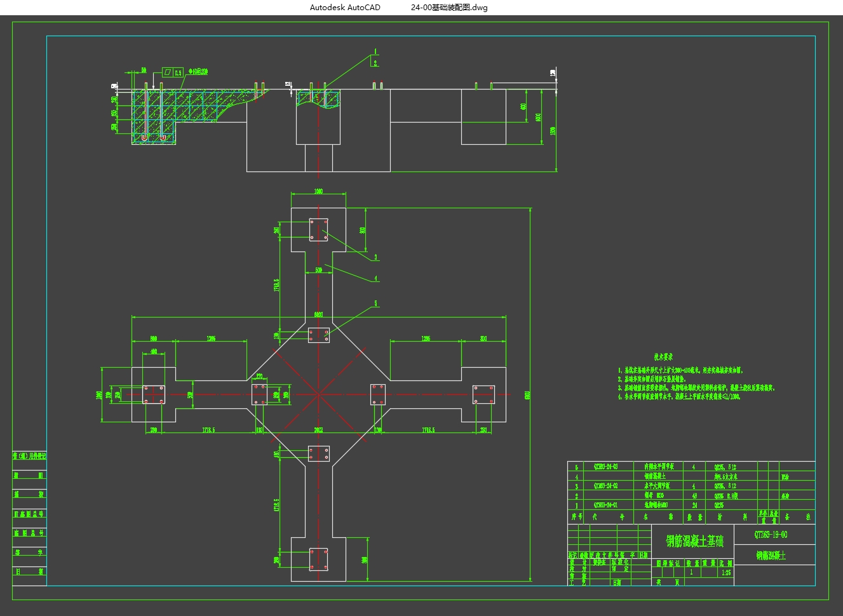Screen dimensions: 843x616
Task: Click the Autodesk AutoCAD title text
Action: [345, 8]
